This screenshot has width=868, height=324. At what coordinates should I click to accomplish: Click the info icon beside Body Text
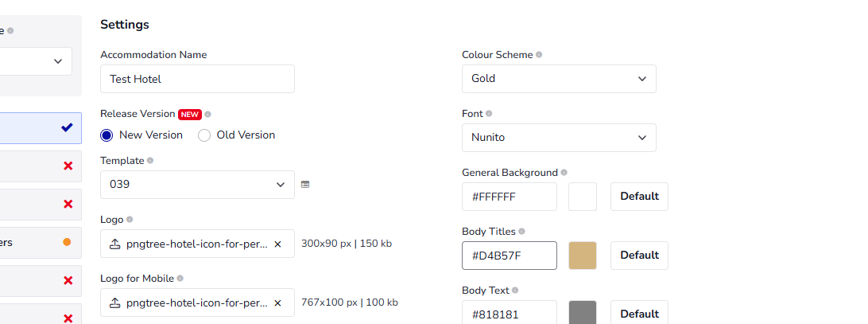pyautogui.click(x=515, y=290)
